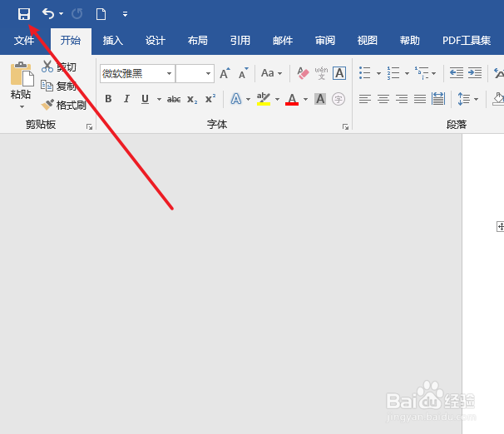Screen dimensions: 504x434
Task: Click the Undo arrow icon
Action: tap(48, 14)
